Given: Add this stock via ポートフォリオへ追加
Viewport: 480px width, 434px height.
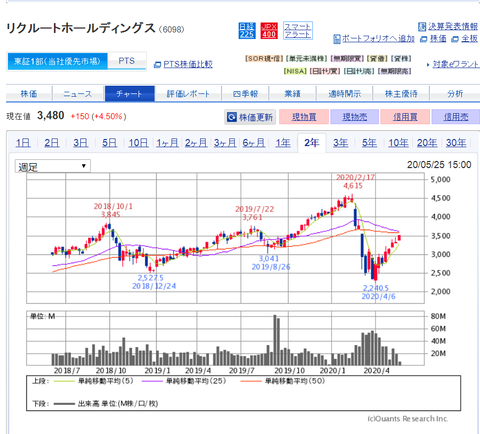Looking at the screenshot, I should pos(374,39).
